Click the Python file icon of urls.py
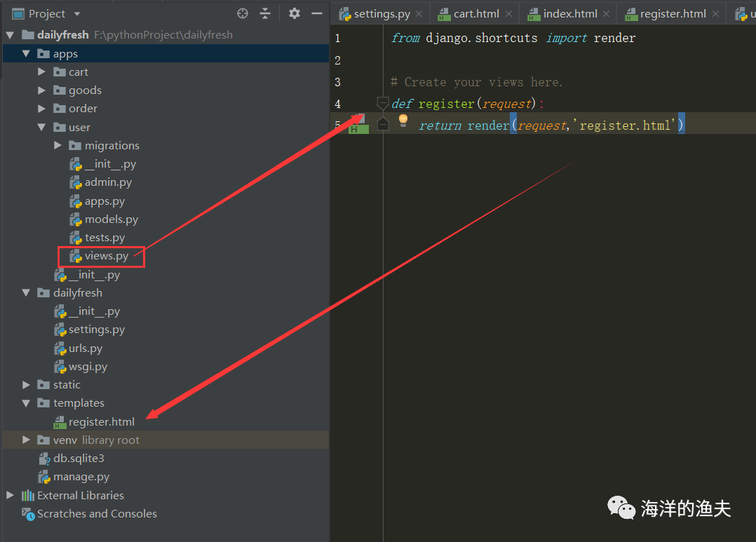The image size is (756, 542). tap(60, 348)
